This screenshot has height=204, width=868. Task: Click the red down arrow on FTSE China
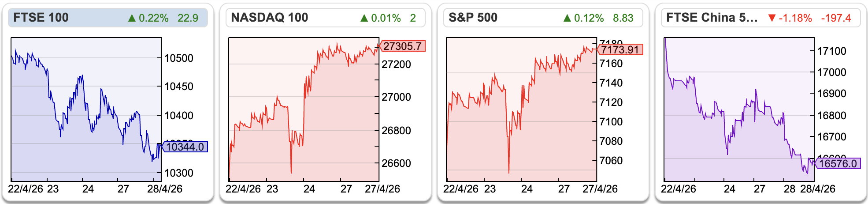(772, 18)
